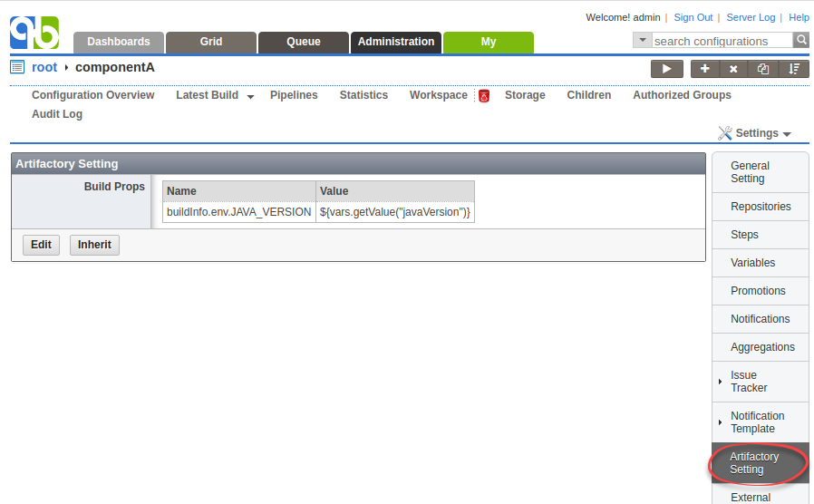Image resolution: width=814 pixels, height=504 pixels.
Task: Open the Children page
Action: (588, 95)
